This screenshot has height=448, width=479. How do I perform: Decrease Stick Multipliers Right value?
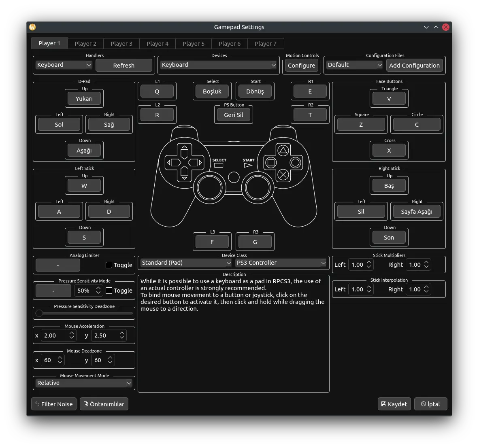point(426,267)
